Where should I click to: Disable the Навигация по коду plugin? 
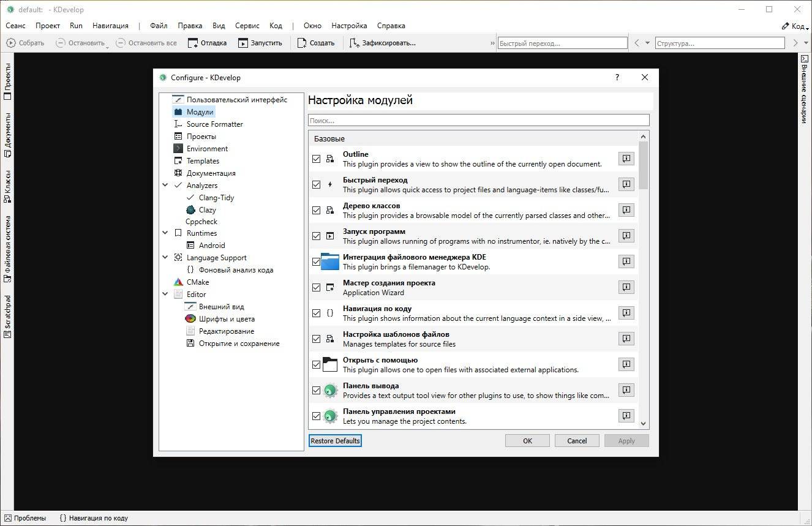(x=317, y=313)
